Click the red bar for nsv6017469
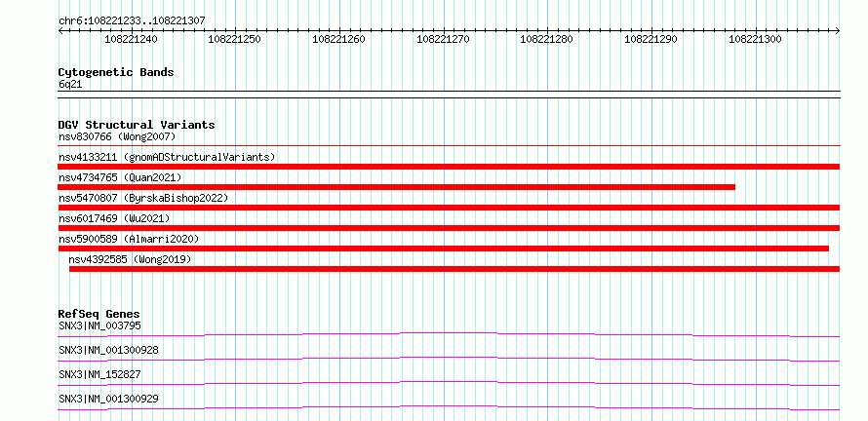 (449, 228)
